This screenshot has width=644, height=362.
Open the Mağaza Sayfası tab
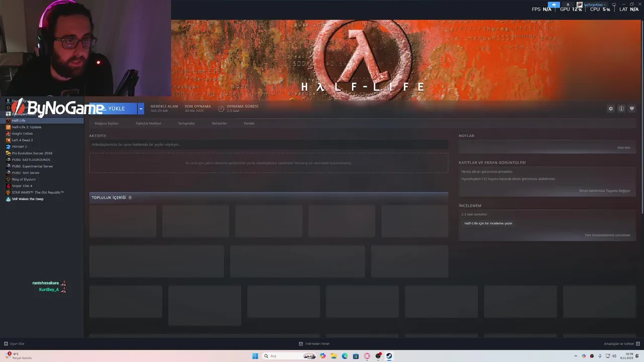point(107,123)
